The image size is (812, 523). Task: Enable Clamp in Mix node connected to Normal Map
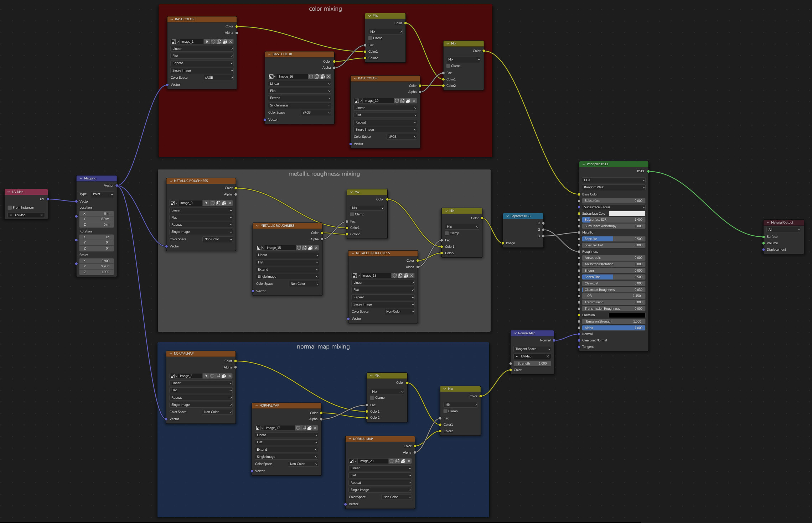pos(445,411)
